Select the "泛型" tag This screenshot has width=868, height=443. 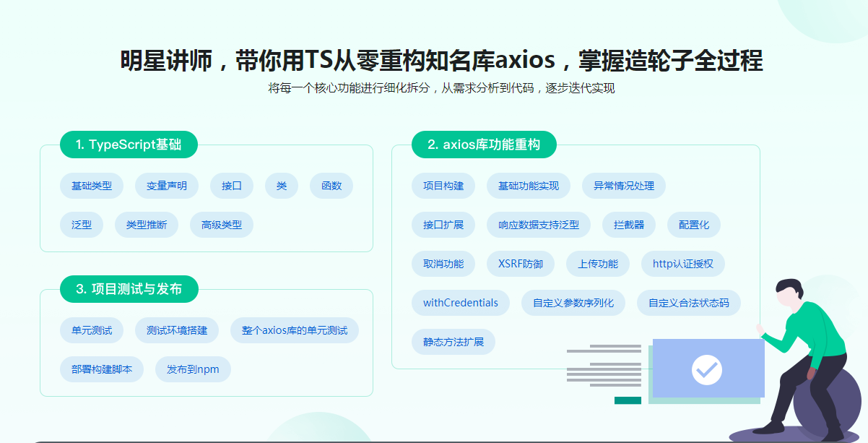(x=82, y=225)
